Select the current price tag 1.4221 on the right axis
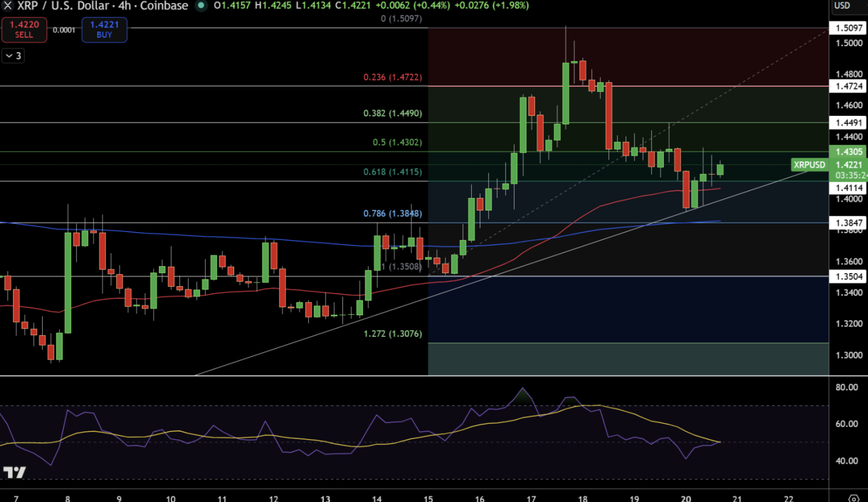The image size is (868, 502). click(848, 165)
